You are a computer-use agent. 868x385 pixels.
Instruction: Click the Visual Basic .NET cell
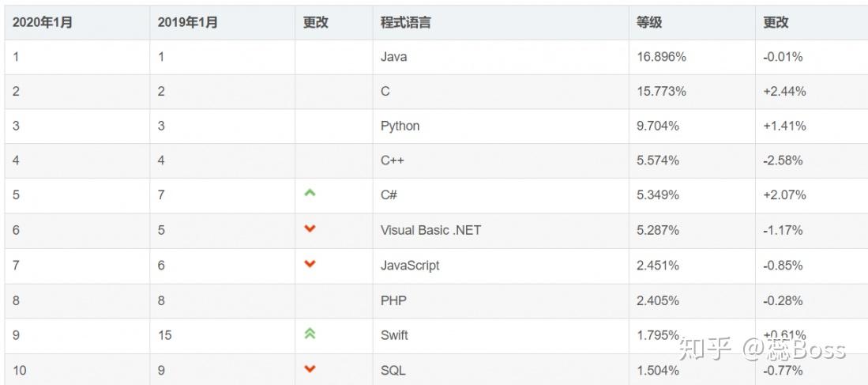430,230
